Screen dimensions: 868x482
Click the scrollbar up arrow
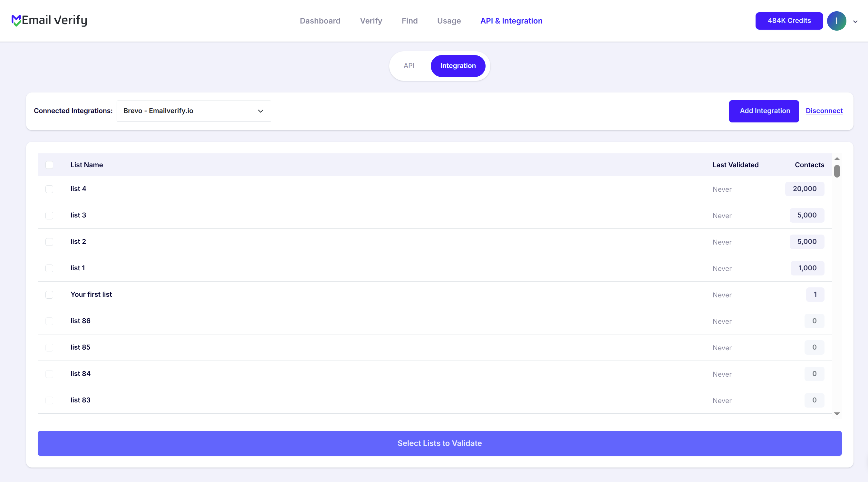[x=837, y=159]
